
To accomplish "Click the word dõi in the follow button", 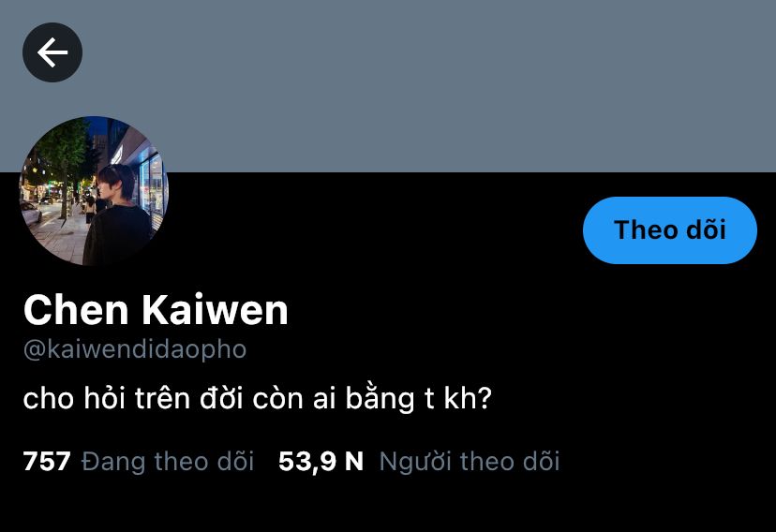I will [706, 229].
